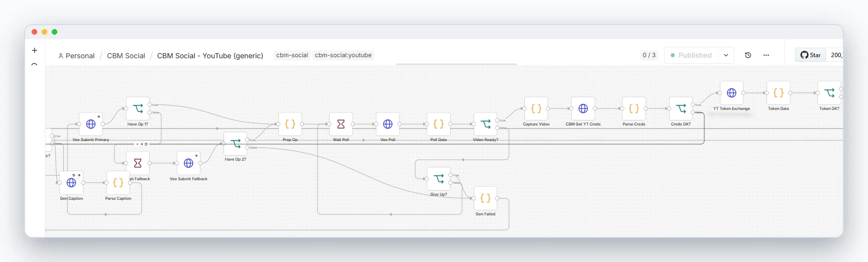The image size is (868, 262).
Task: Select the YT Token Exchange node
Action: tap(731, 93)
